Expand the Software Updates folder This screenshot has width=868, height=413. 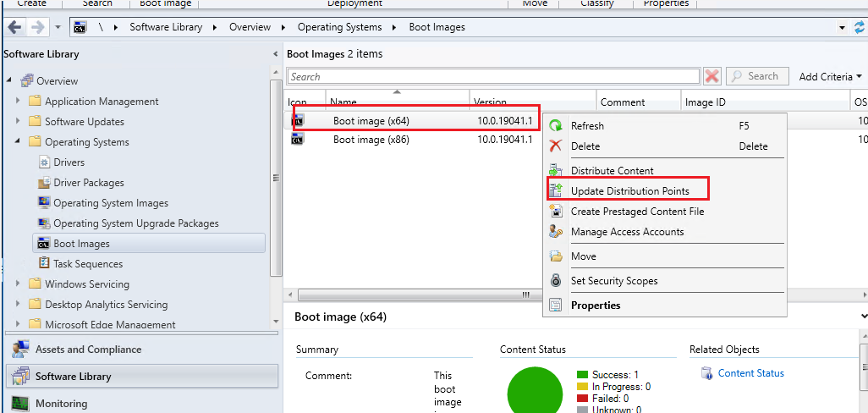coord(19,121)
